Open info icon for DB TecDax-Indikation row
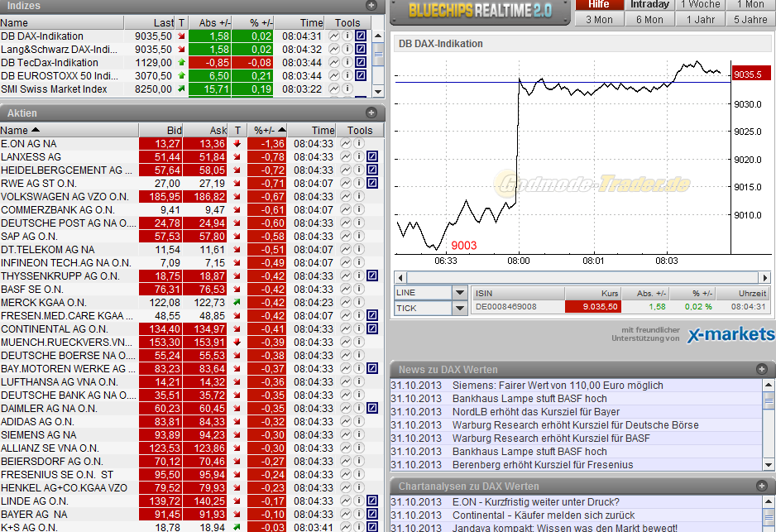The width and height of the screenshot is (776, 532). click(x=347, y=62)
